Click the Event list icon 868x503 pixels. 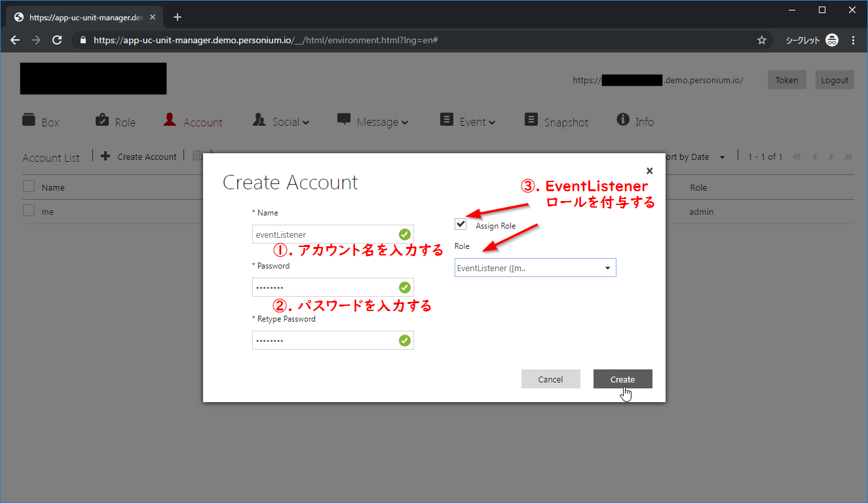447,119
